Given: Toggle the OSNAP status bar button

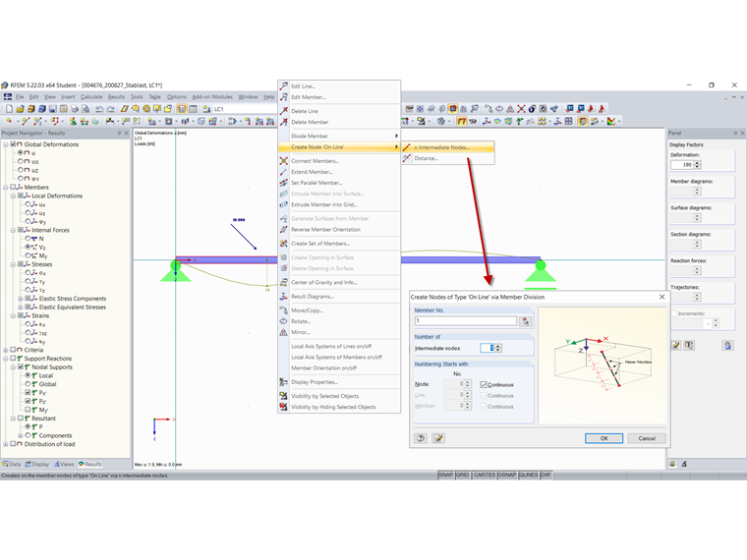Looking at the screenshot, I should (x=506, y=475).
